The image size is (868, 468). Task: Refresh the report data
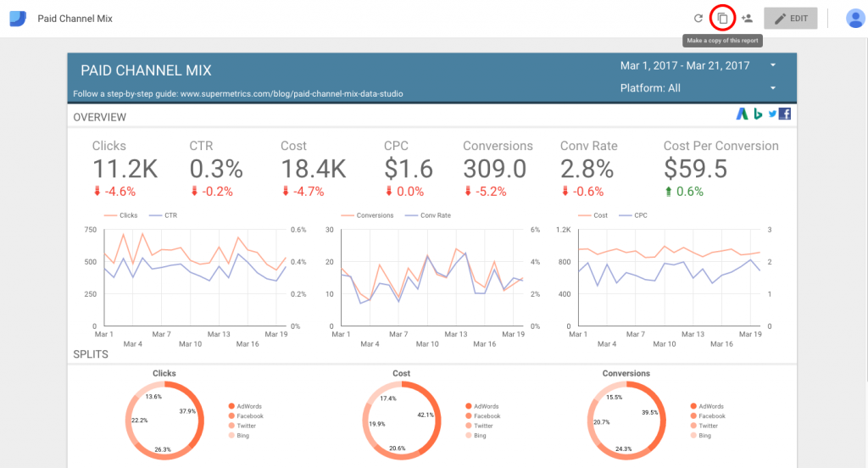(x=698, y=18)
